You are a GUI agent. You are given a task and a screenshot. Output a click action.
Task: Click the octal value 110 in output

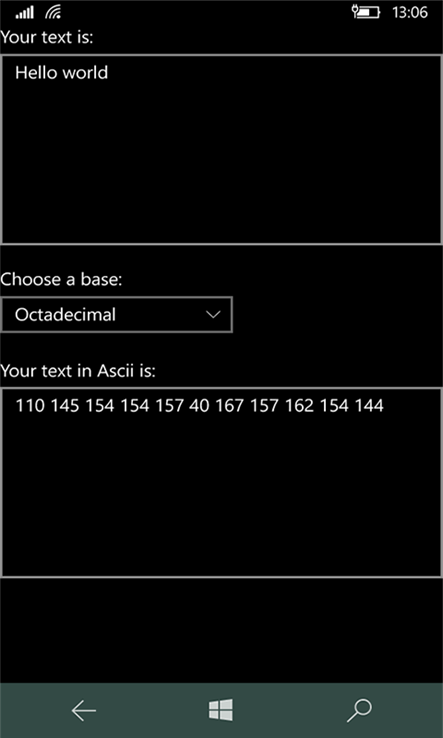point(30,405)
